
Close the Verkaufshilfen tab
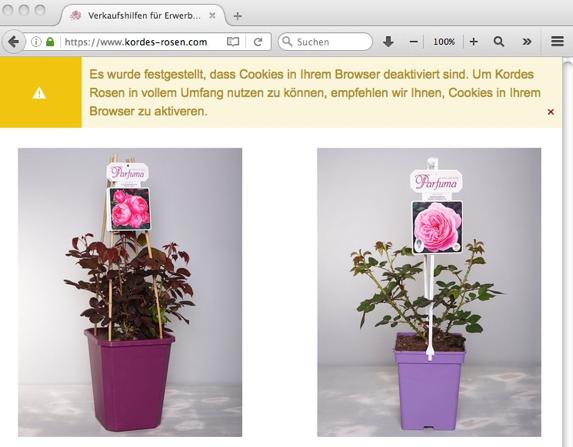coord(212,15)
